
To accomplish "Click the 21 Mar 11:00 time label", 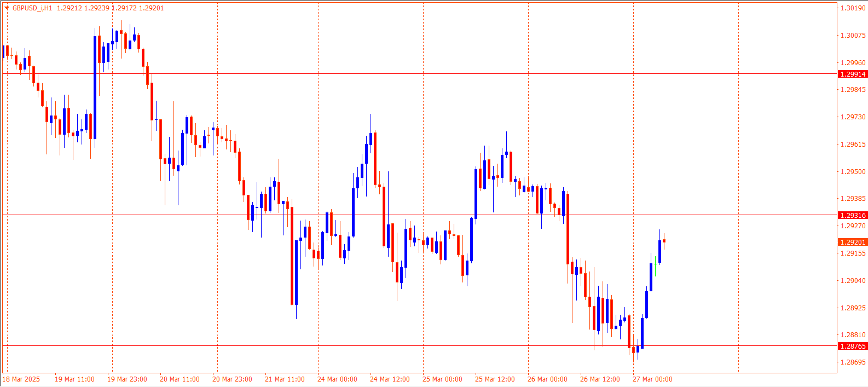I will 285,379.
